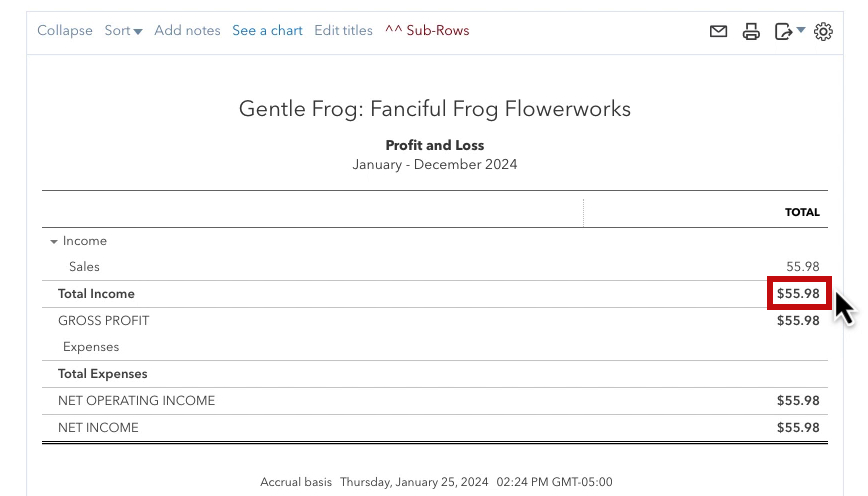Click Add notes

(x=187, y=30)
